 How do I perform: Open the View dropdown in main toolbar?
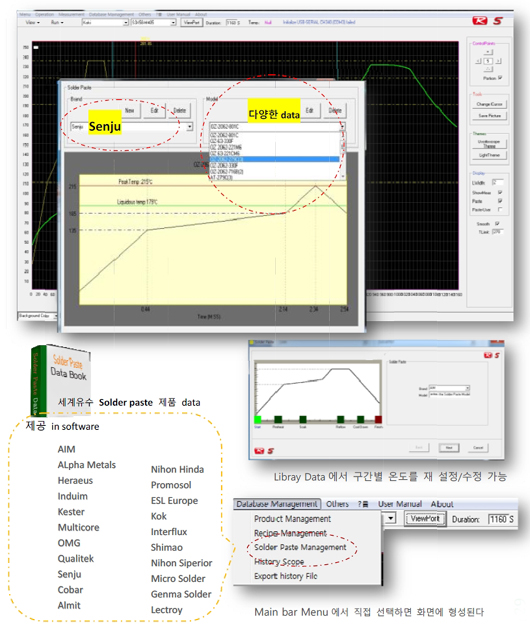point(32,22)
